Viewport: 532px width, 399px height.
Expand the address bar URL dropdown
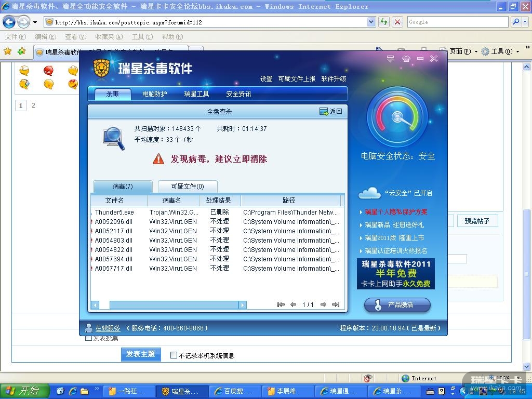[371, 22]
